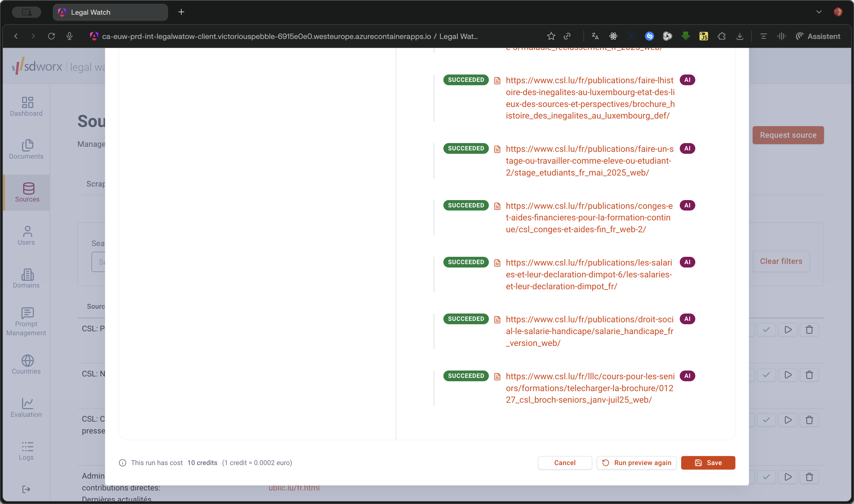854x504 pixels.
Task: Expand the tab list chevron
Action: (x=819, y=12)
